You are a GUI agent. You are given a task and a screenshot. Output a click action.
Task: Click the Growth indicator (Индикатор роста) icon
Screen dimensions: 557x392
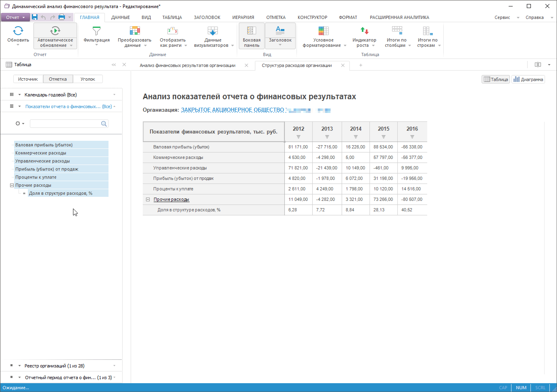pyautogui.click(x=364, y=31)
